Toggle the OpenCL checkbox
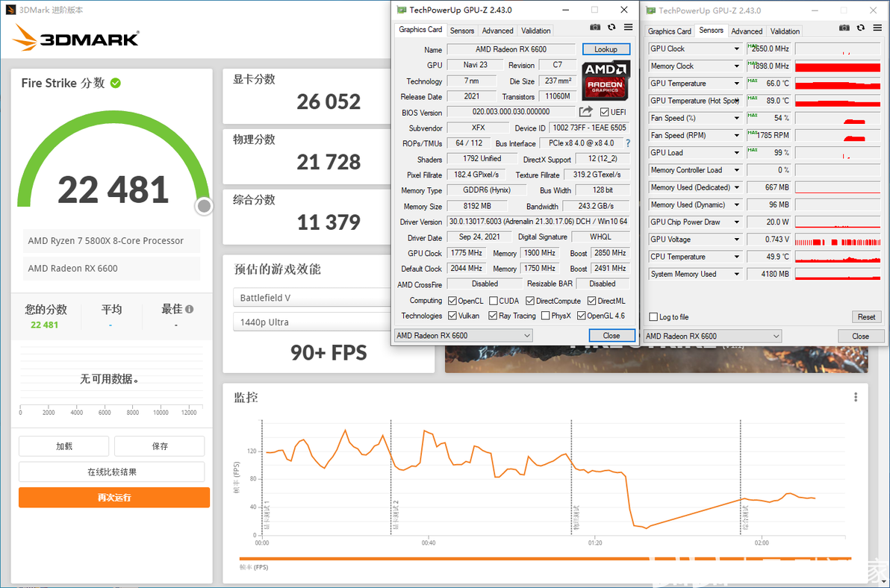Screen dimensions: 890x588 coord(452,301)
